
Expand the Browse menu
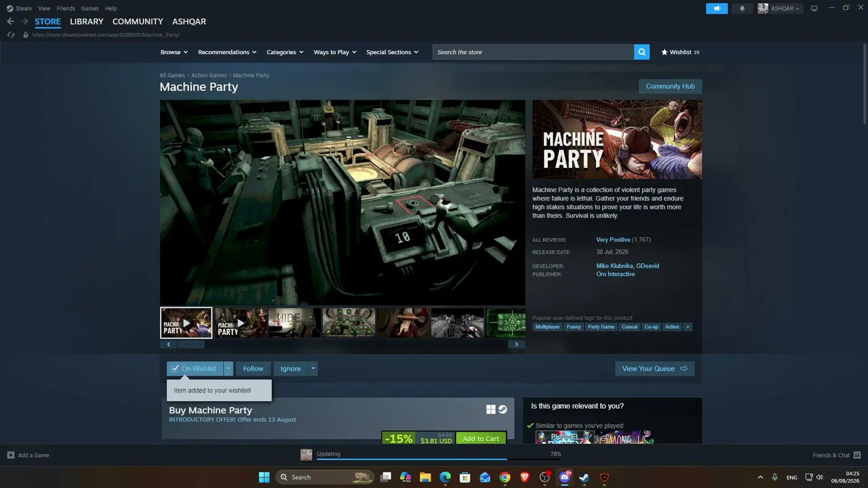173,52
